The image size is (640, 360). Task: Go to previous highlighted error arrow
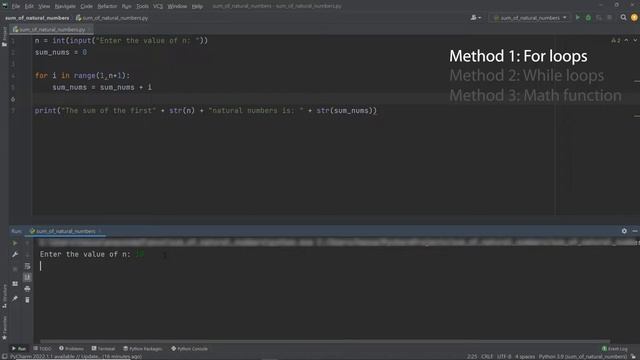click(x=627, y=40)
